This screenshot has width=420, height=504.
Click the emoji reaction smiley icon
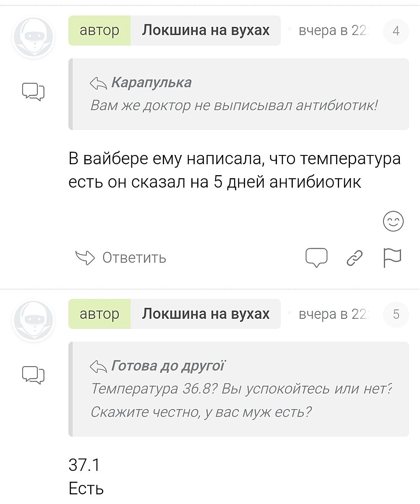coord(393,221)
